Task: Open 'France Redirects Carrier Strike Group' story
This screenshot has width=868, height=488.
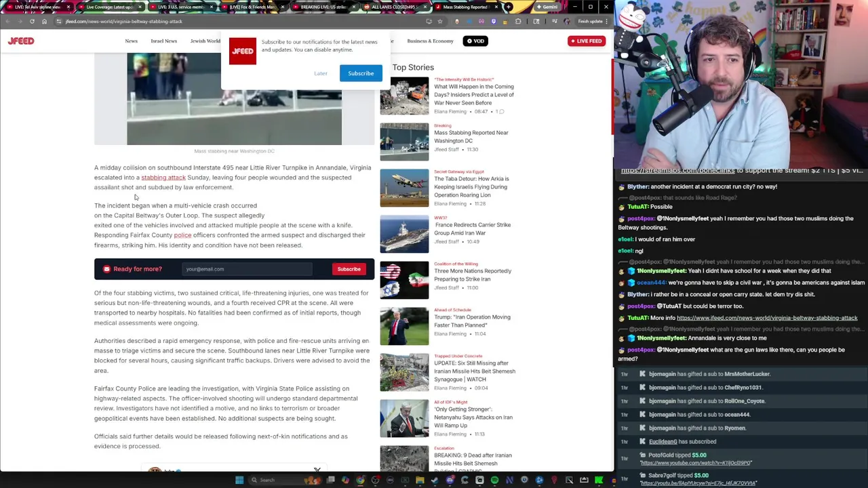Action: point(473,229)
